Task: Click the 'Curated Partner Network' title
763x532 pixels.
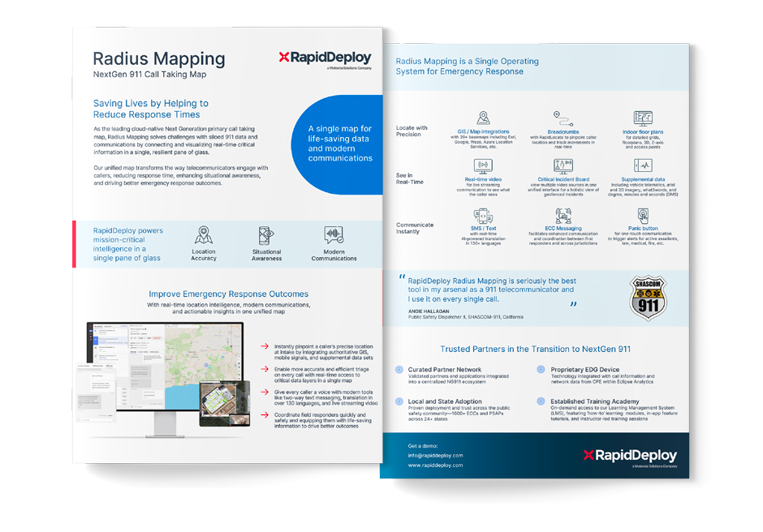Action: 444,370
